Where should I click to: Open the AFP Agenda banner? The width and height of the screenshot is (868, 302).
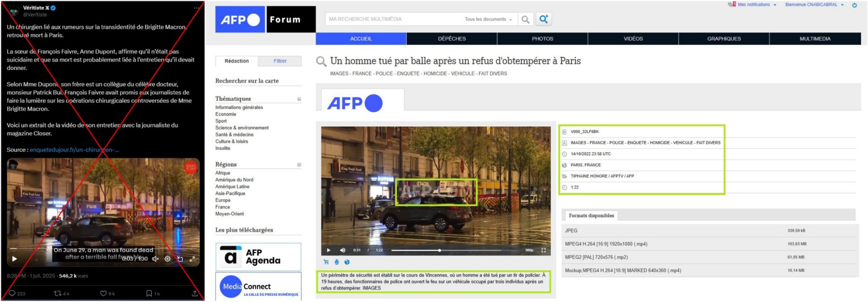coord(258,257)
